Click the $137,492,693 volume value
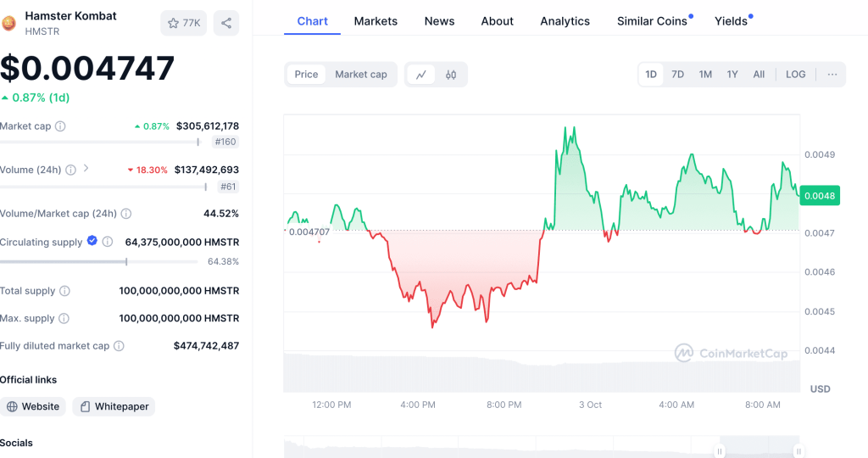Viewport: 868px width, 458px height. [207, 170]
